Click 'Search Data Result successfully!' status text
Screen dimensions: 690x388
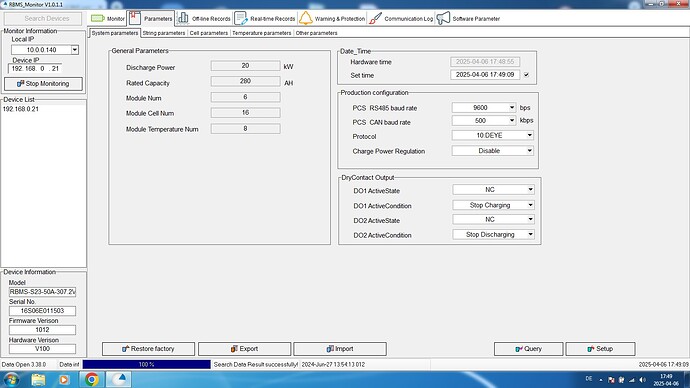256,364
